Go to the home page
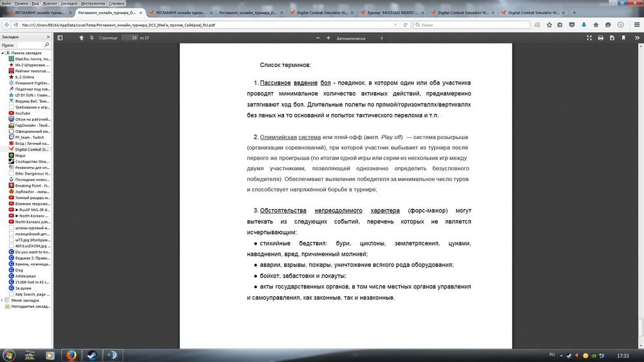This screenshot has height=362, width=644. click(x=596, y=25)
